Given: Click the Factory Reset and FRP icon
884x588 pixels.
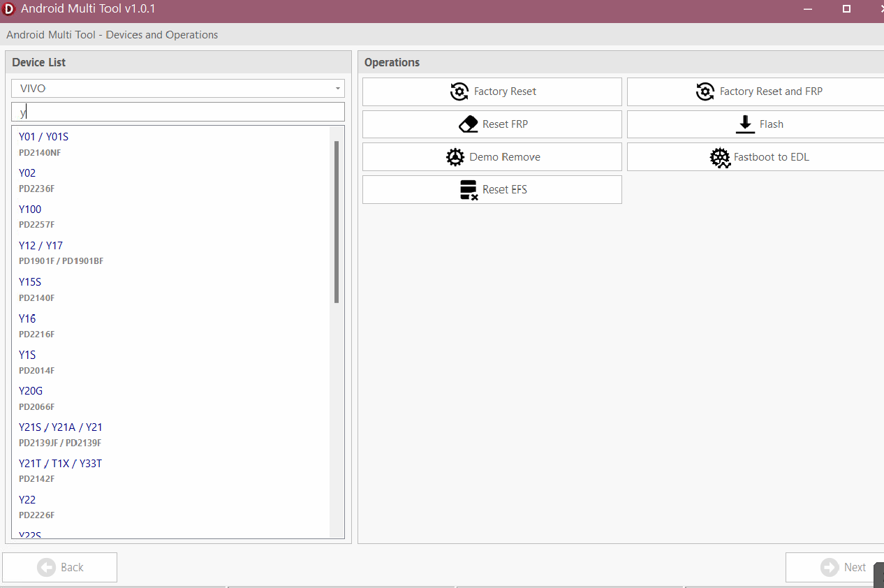Looking at the screenshot, I should pos(705,91).
